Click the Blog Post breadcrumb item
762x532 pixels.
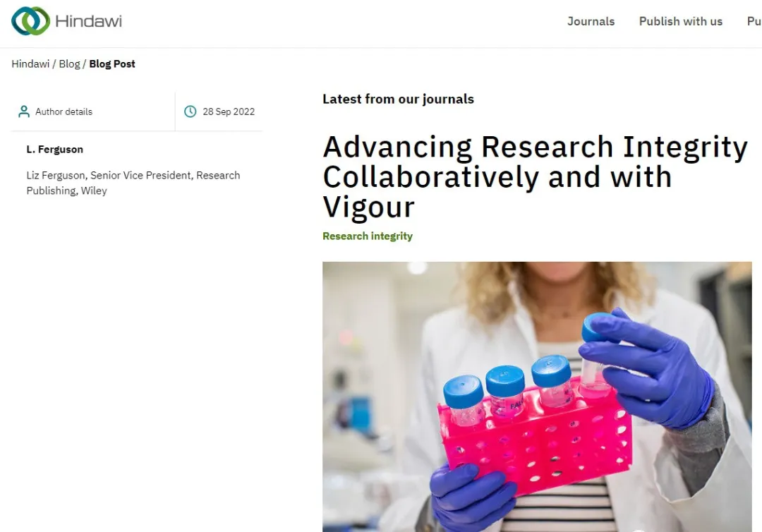(112, 64)
